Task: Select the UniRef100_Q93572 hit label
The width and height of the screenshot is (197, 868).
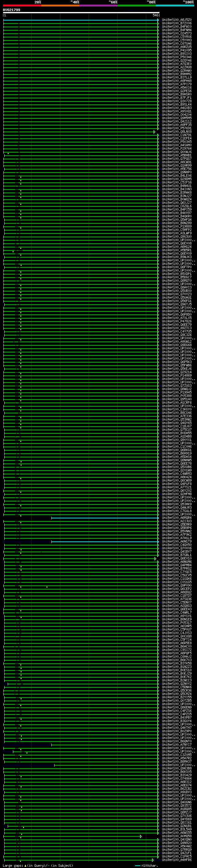Action: [x=177, y=806]
